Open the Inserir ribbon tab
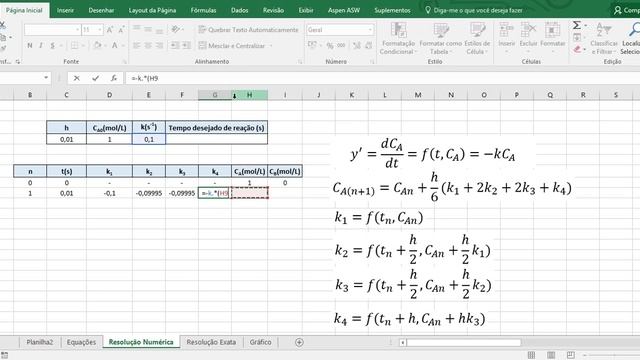The height and width of the screenshot is (360, 640). click(65, 10)
